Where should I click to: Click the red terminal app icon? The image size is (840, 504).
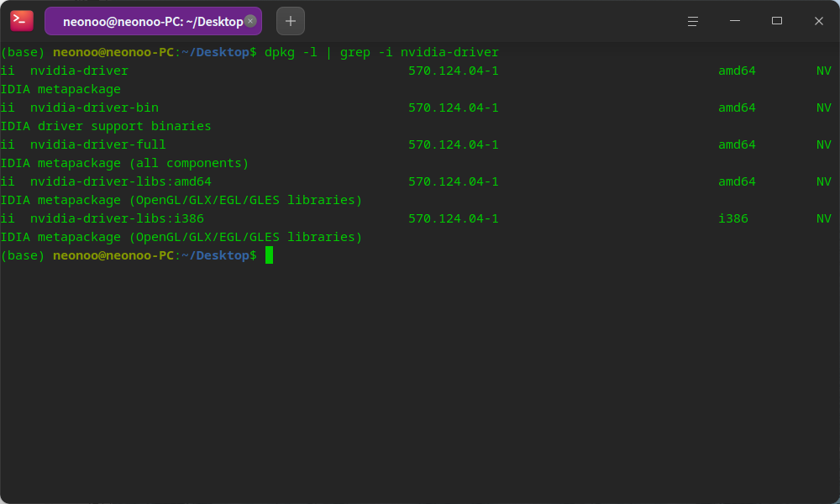point(22,21)
